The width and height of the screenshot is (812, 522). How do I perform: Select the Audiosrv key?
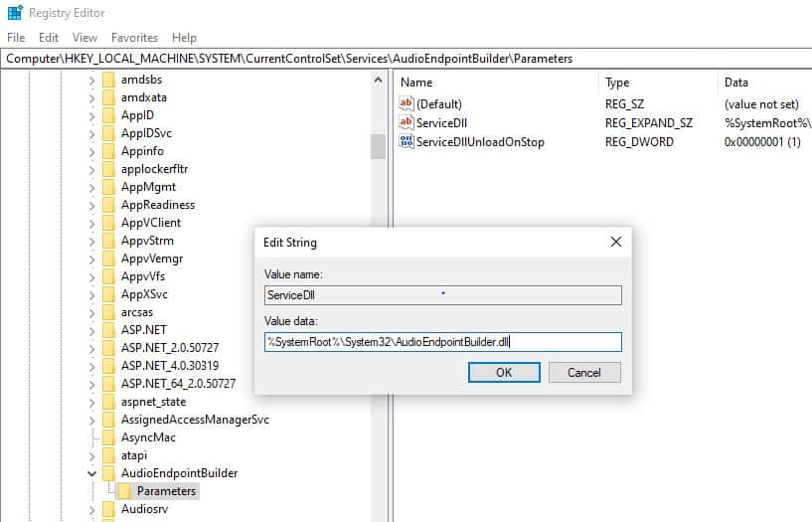144,509
